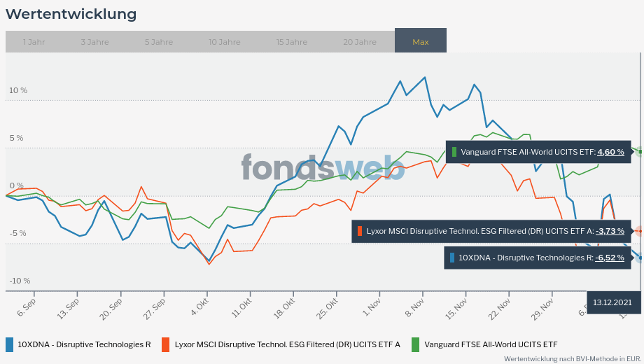Toggle Vanguard FTSE All-World UCITS ETF legend entry

(x=491, y=344)
